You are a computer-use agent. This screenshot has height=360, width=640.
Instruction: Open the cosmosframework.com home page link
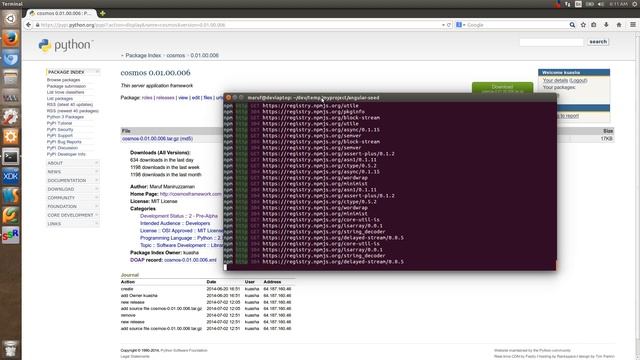pos(191,194)
